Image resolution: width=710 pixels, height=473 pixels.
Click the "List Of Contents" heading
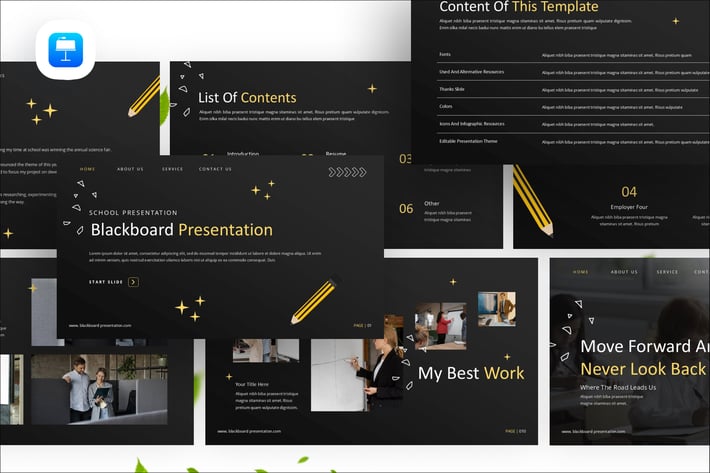pos(247,98)
